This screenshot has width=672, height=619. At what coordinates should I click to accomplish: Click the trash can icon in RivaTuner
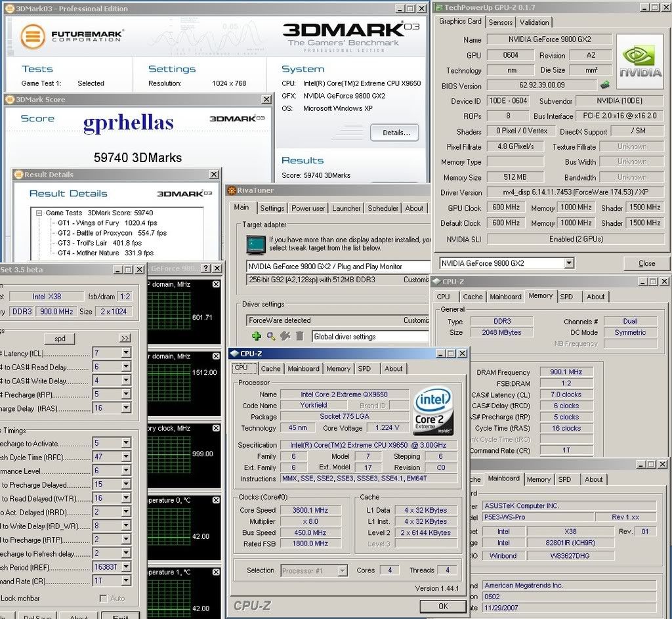[299, 336]
